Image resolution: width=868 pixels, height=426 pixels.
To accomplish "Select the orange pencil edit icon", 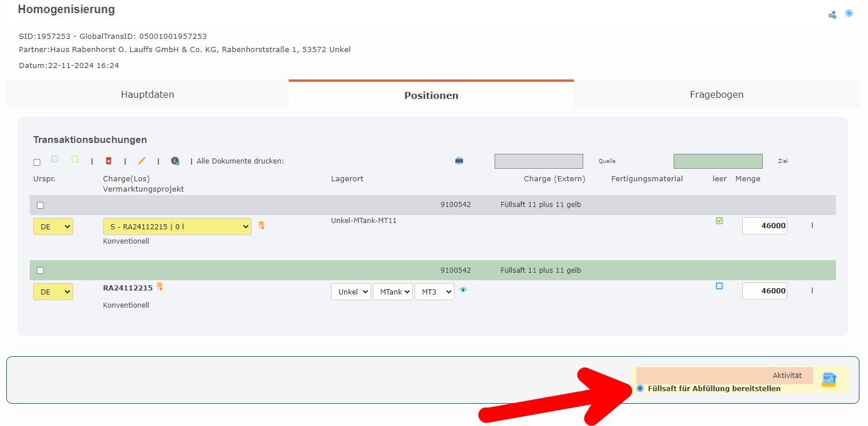I will click(x=142, y=161).
